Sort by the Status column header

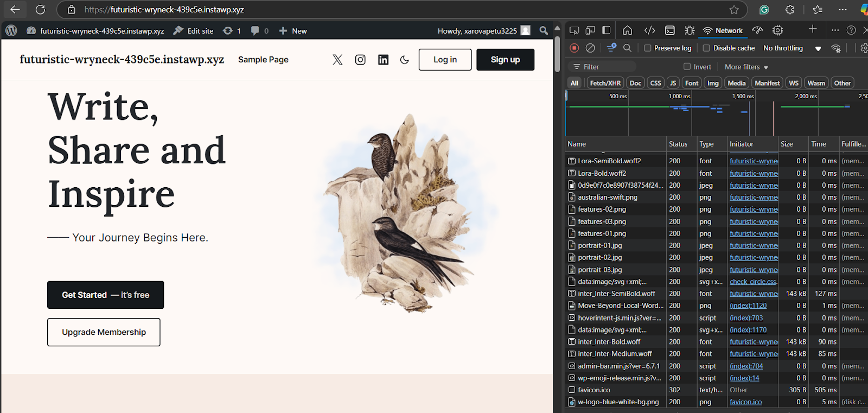pos(681,144)
